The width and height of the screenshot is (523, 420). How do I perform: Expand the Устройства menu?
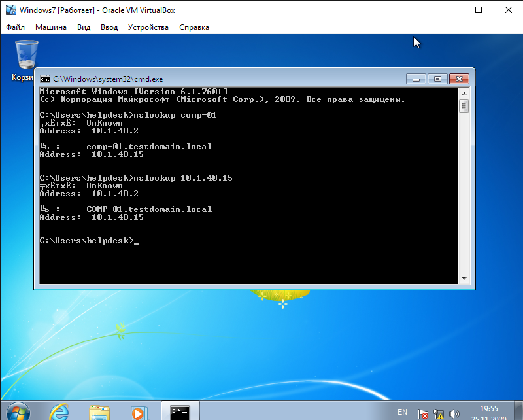click(x=148, y=27)
